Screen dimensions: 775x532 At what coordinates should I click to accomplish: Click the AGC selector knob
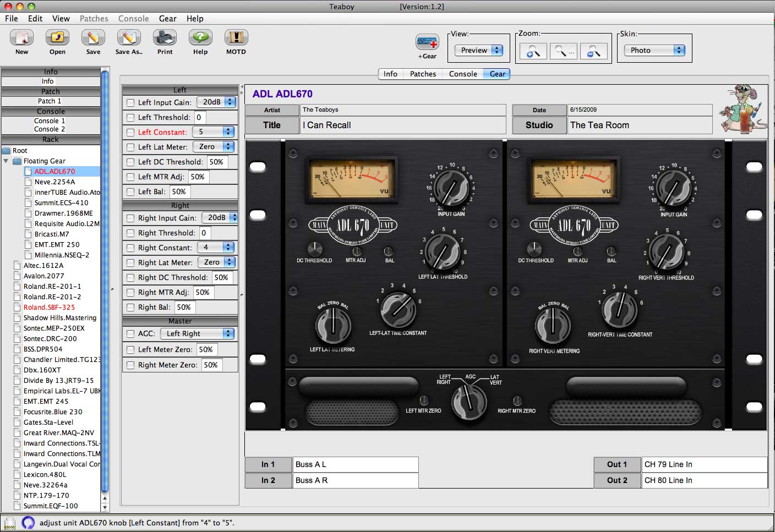469,401
